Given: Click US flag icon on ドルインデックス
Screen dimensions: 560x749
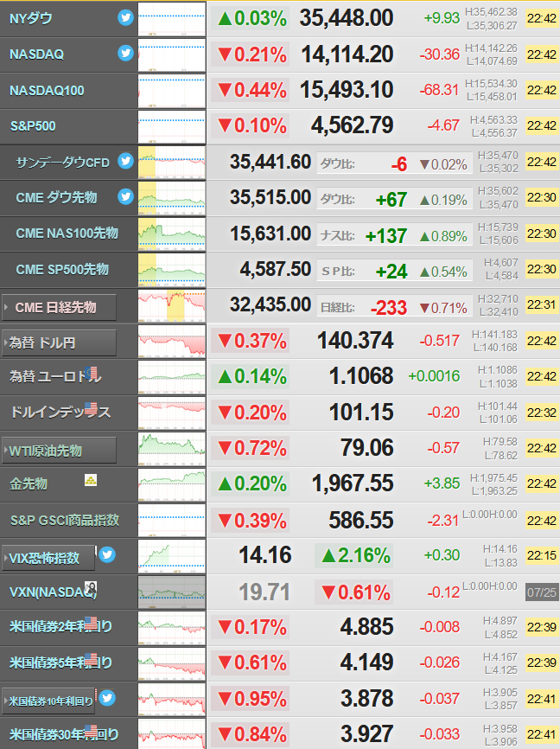Looking at the screenshot, I should 91,408.
